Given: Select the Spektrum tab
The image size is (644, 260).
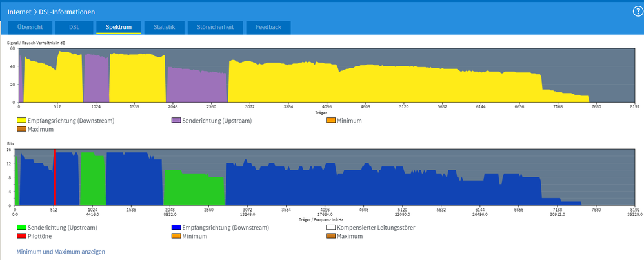Looking at the screenshot, I should coord(118,28).
